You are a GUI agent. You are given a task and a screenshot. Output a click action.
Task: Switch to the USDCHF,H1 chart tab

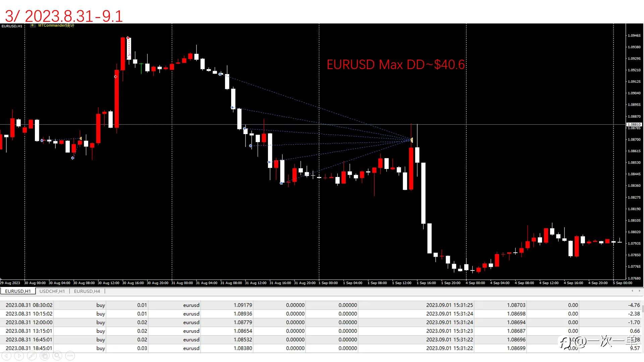[x=52, y=291]
